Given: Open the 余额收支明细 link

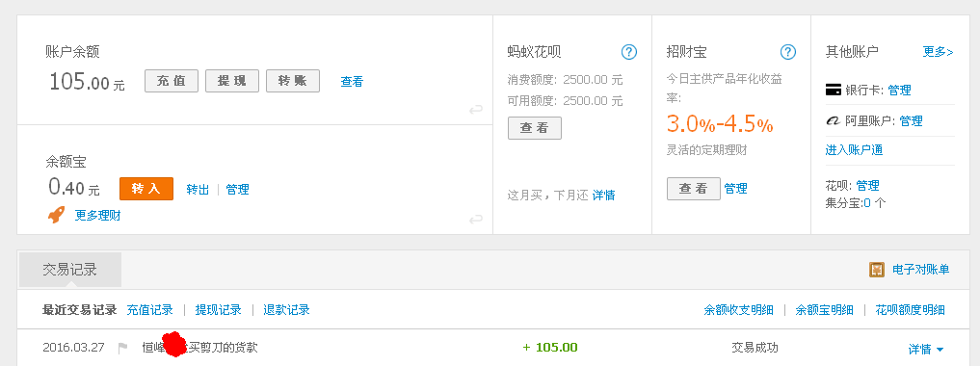Looking at the screenshot, I should [738, 310].
